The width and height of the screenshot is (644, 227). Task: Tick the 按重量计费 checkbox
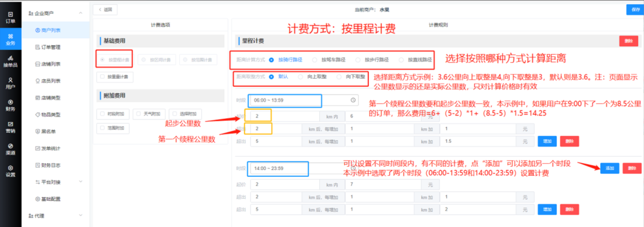102,76
